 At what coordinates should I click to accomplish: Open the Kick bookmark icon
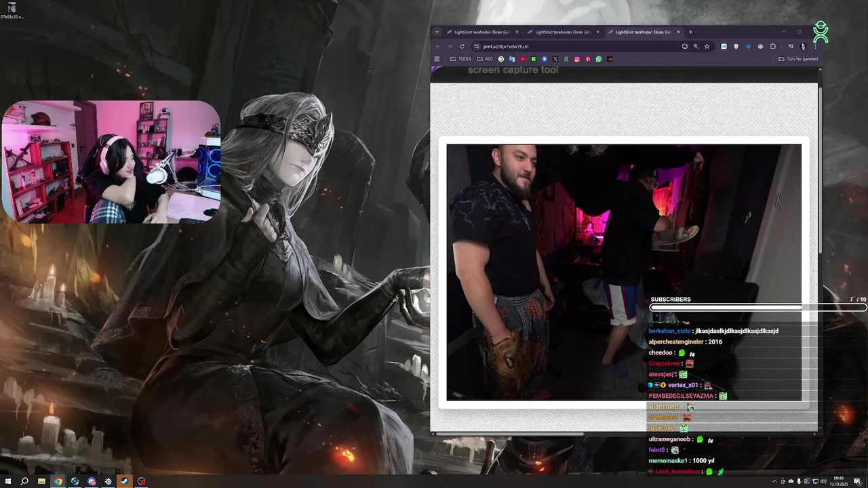click(x=534, y=59)
